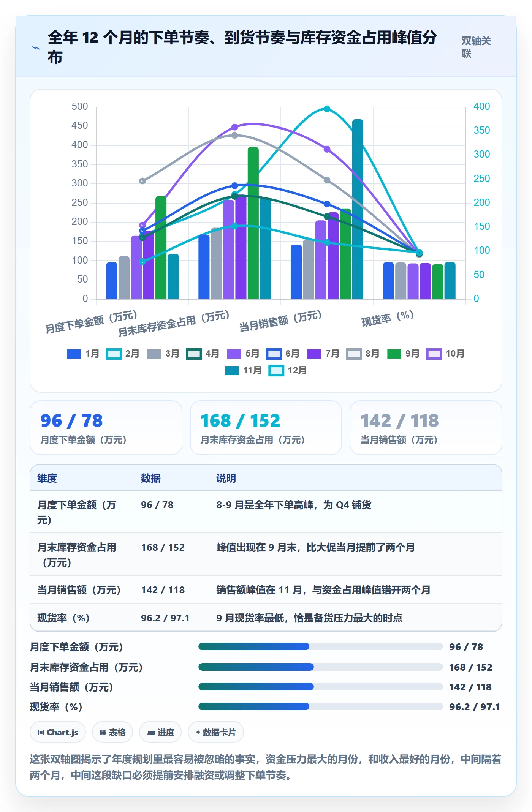
Task: Toggle the 12月 legend entry
Action: (x=288, y=371)
